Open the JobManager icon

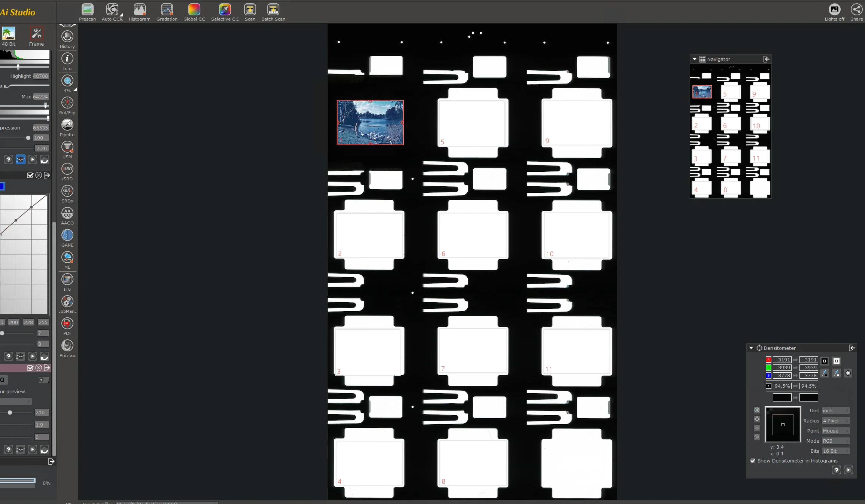click(67, 302)
